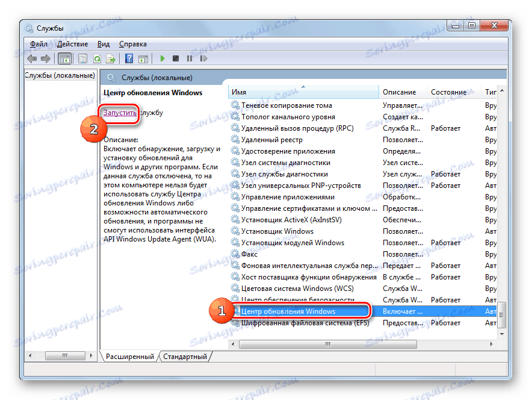Click the gear icon beside Удостоверение приложения
Image resolution: width=532 pixels, height=400 pixels.
pyautogui.click(x=235, y=151)
